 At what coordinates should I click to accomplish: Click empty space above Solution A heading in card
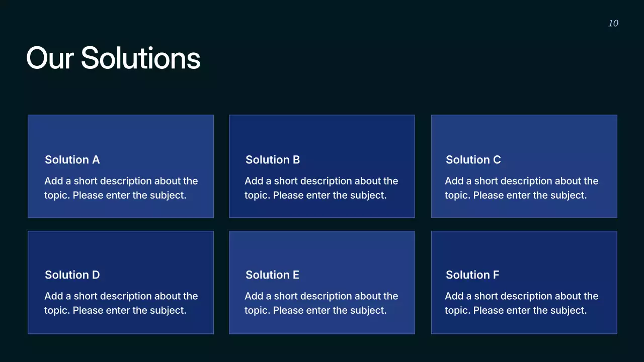tap(121, 133)
